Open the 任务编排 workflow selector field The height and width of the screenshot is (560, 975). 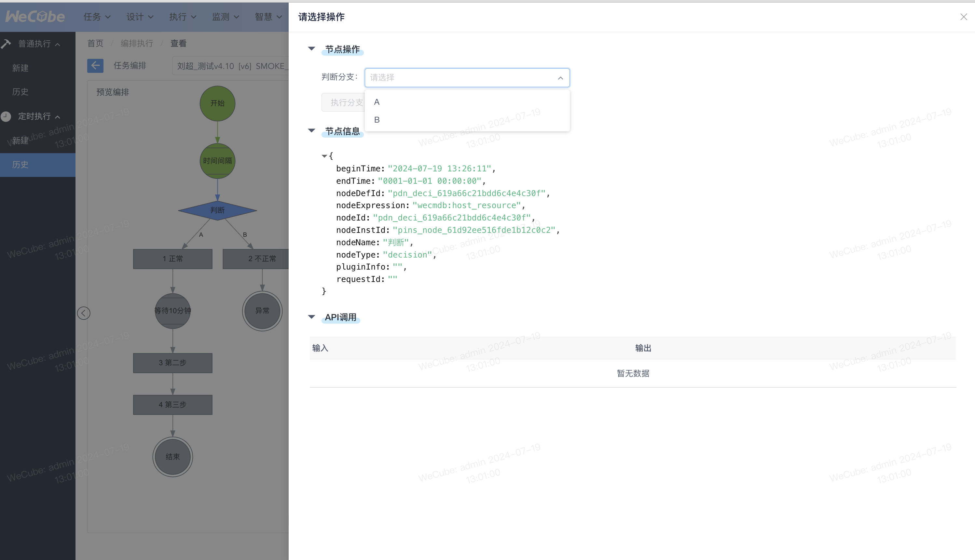coord(230,66)
